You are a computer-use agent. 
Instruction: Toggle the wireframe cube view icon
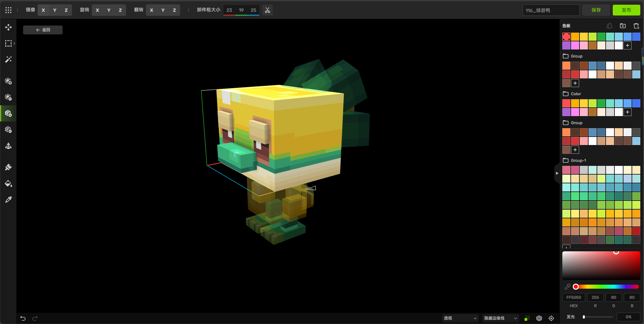pos(539,318)
